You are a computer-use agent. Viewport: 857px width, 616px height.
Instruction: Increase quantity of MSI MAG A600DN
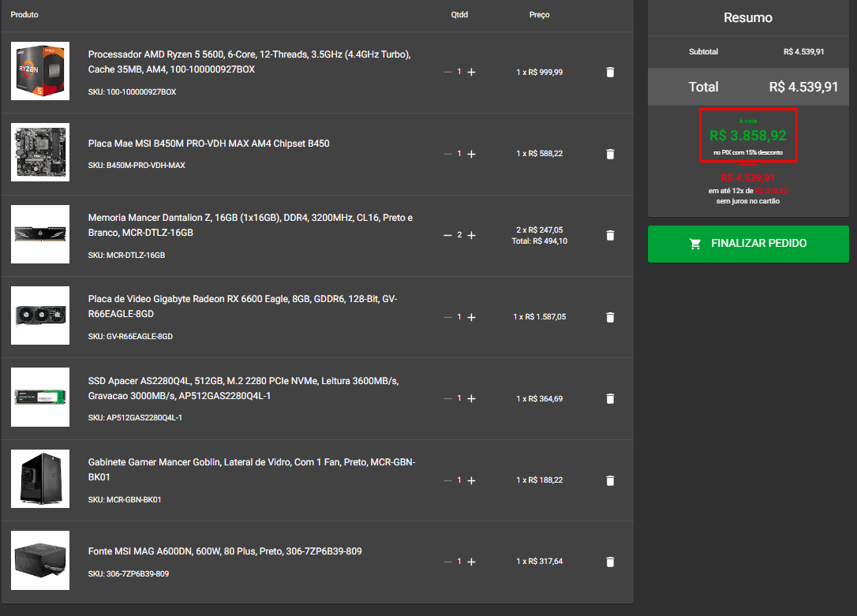tap(472, 562)
